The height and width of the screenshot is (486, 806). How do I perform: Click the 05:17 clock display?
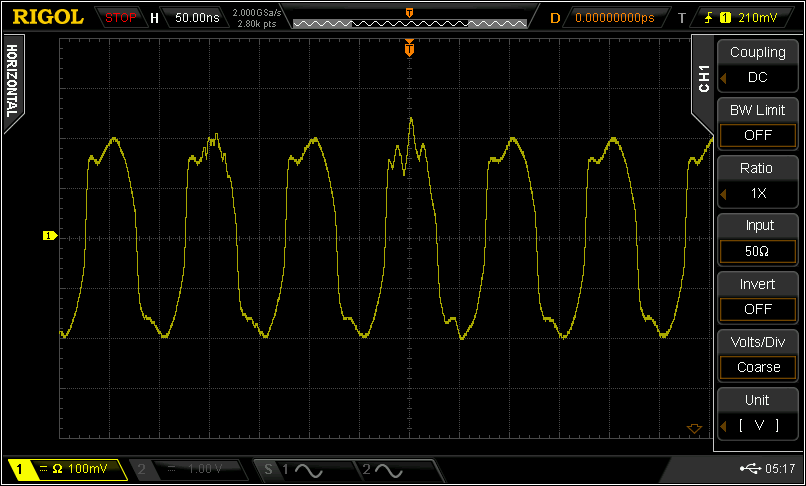click(780, 469)
